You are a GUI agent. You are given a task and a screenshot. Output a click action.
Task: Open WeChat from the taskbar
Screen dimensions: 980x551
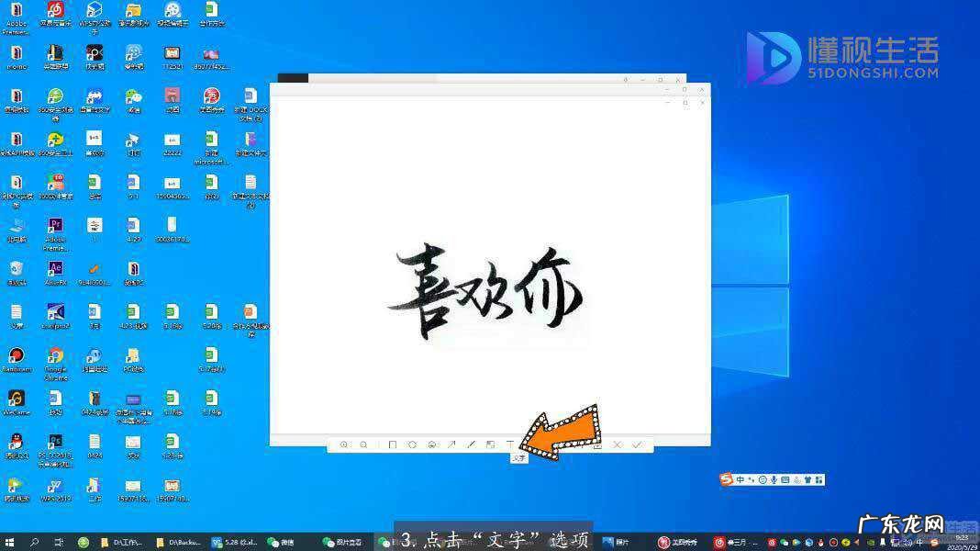(x=271, y=542)
